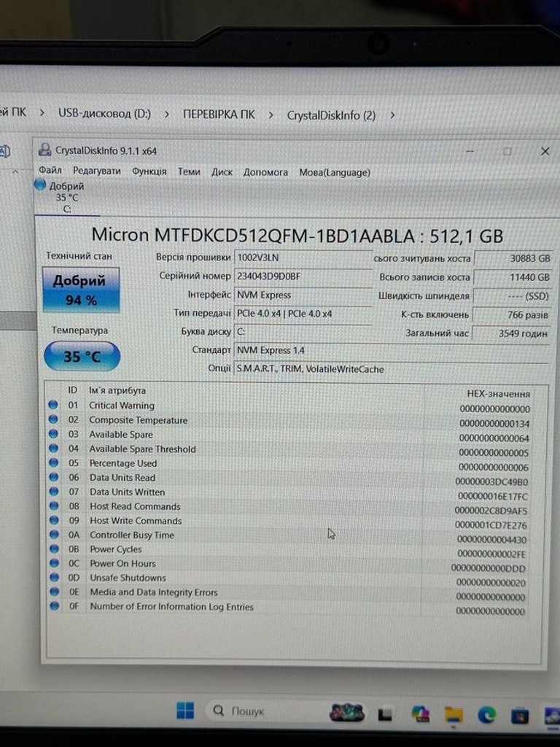Click the Добрий 94 % health status button

[x=81, y=290]
